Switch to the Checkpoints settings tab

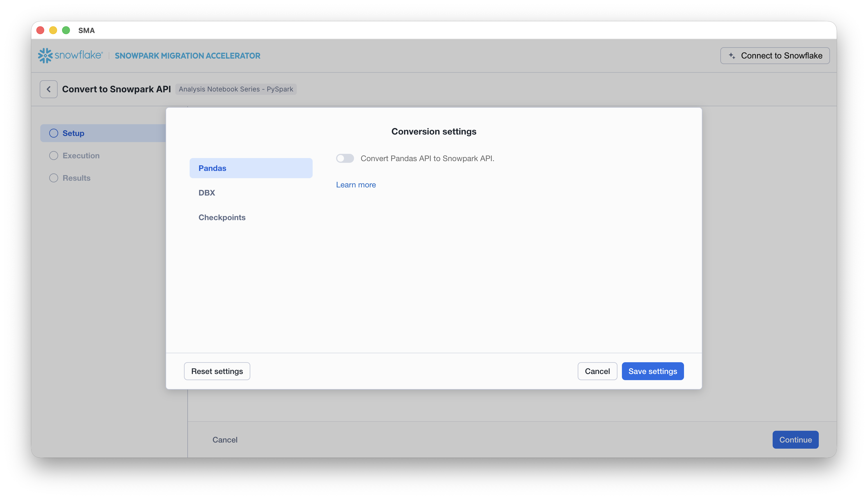222,217
